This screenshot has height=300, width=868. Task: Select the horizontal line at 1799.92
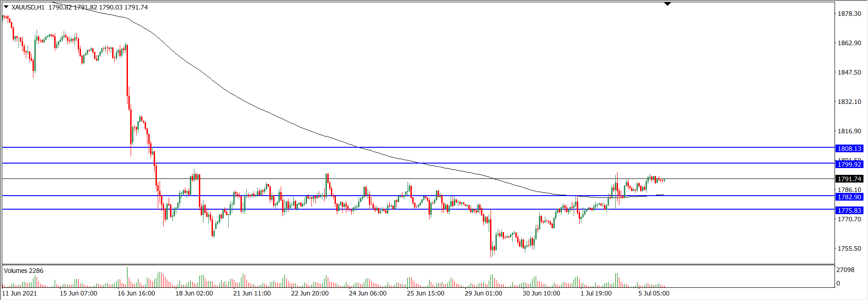coord(418,163)
